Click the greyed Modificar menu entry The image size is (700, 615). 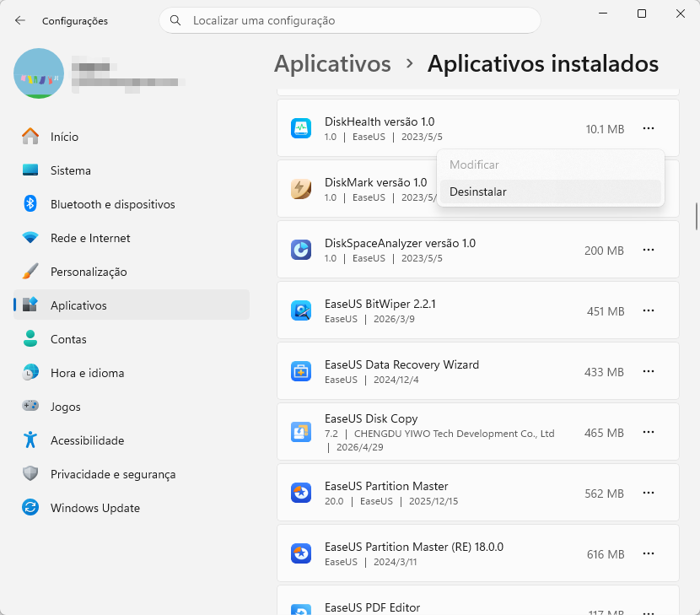click(551, 165)
